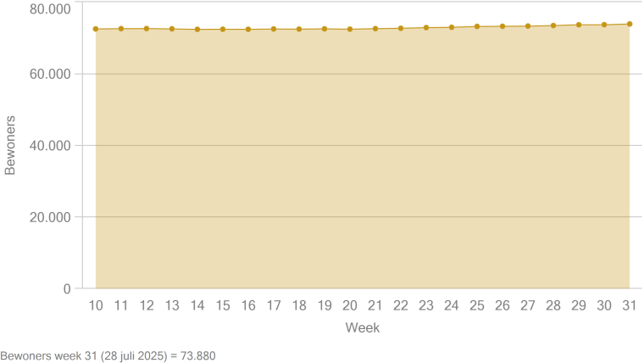This screenshot has height=363, width=644.
Task: Click the week 31 data point
Action: [630, 25]
